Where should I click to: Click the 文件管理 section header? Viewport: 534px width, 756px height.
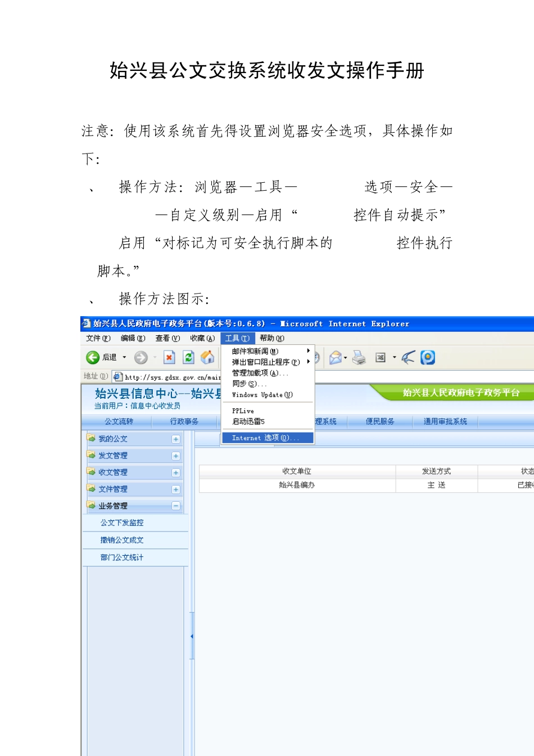click(134, 489)
